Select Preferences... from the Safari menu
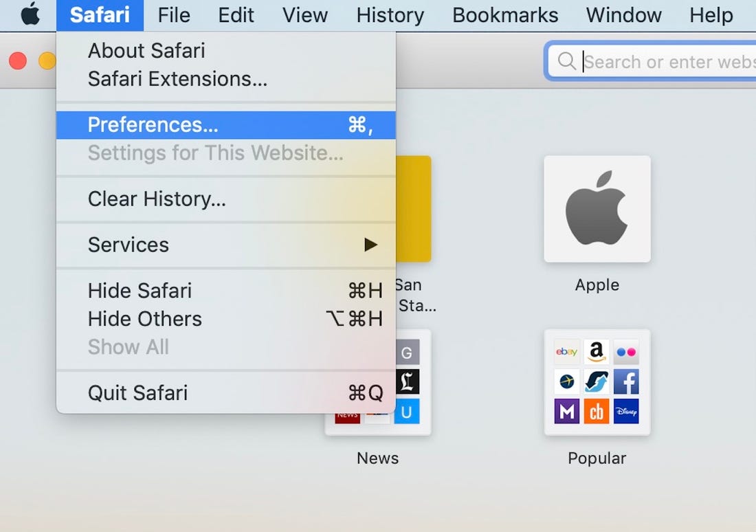This screenshot has width=756, height=532. (153, 124)
